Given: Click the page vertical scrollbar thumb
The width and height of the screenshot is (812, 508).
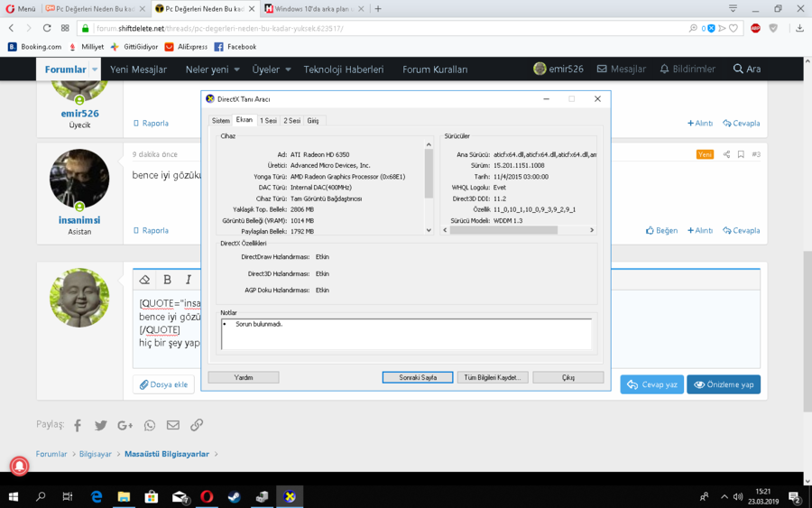Looking at the screenshot, I should coord(807,331).
